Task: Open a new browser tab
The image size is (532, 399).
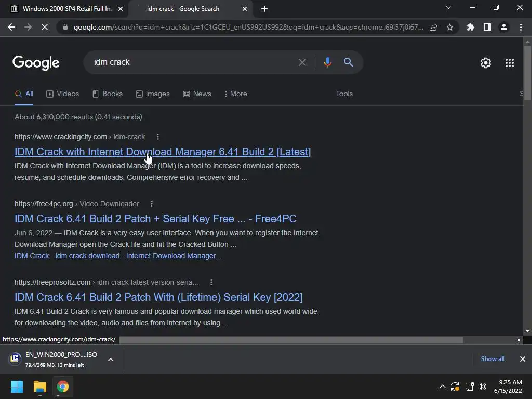Action: 264,9
